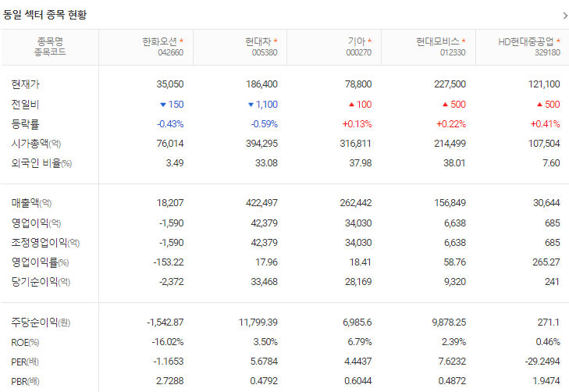Click the 동일 섹터 종목 현황 heading
The width and height of the screenshot is (569, 392).
click(x=44, y=15)
